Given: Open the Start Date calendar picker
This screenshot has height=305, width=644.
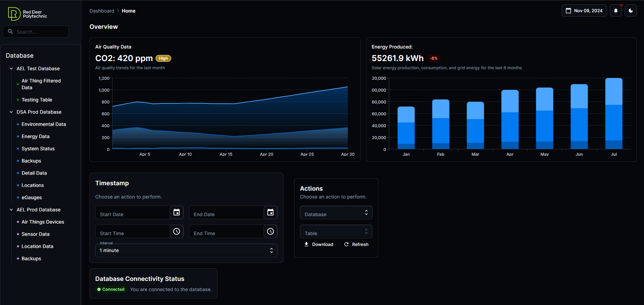Looking at the screenshot, I should 177,212.
